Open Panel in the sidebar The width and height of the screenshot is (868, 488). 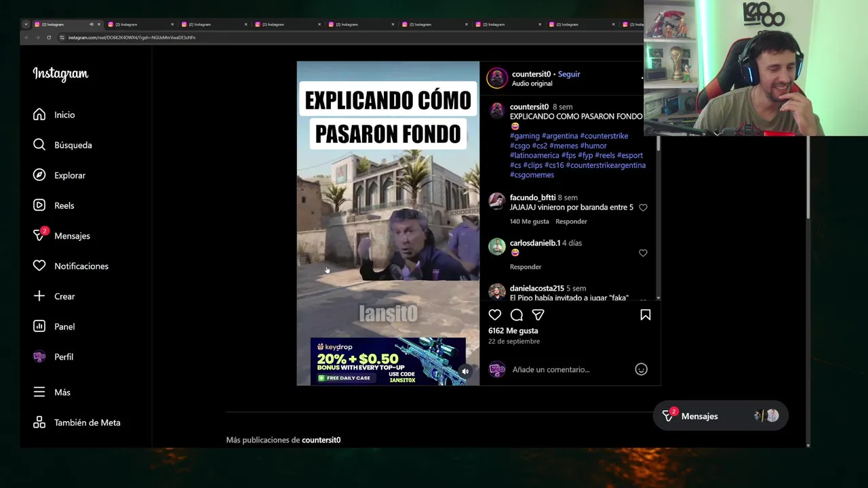click(54, 327)
